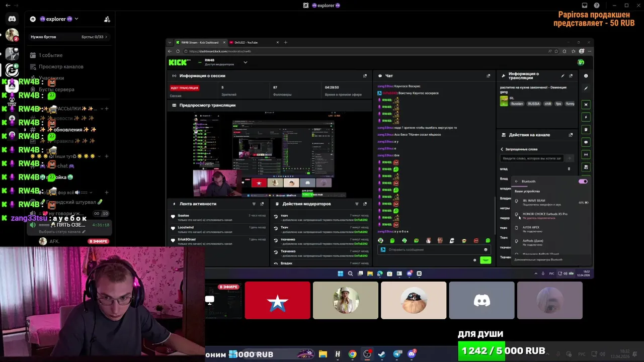Click follower ibsetee in activity feed
The height and width of the screenshot is (362, 644).
183,216
